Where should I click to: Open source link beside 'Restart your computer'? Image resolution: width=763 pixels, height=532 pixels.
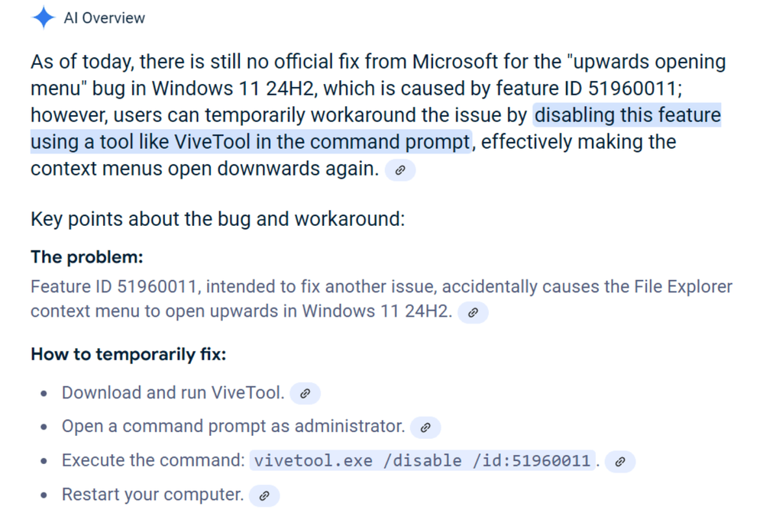pos(264,496)
